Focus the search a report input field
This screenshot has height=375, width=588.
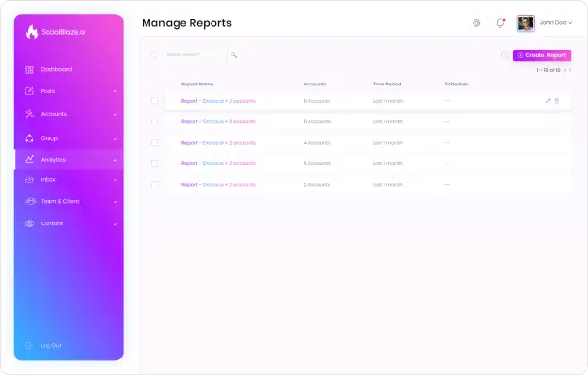pyautogui.click(x=194, y=55)
